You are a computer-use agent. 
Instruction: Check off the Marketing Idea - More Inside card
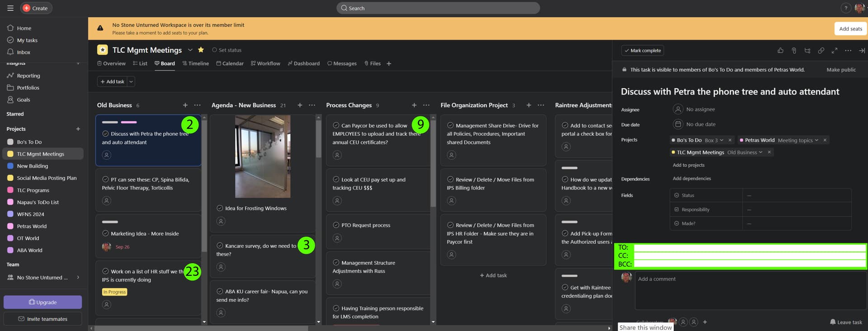pyautogui.click(x=105, y=233)
